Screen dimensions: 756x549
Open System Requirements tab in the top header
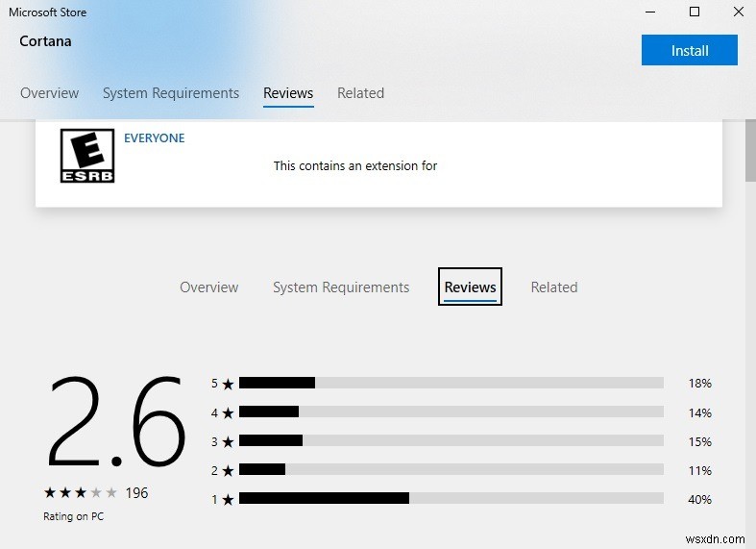(x=171, y=92)
